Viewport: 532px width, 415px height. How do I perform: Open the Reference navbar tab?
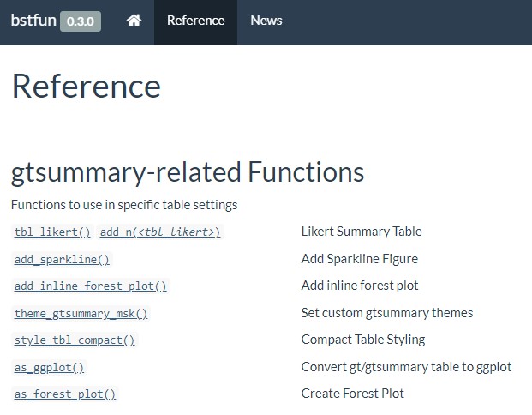click(195, 21)
